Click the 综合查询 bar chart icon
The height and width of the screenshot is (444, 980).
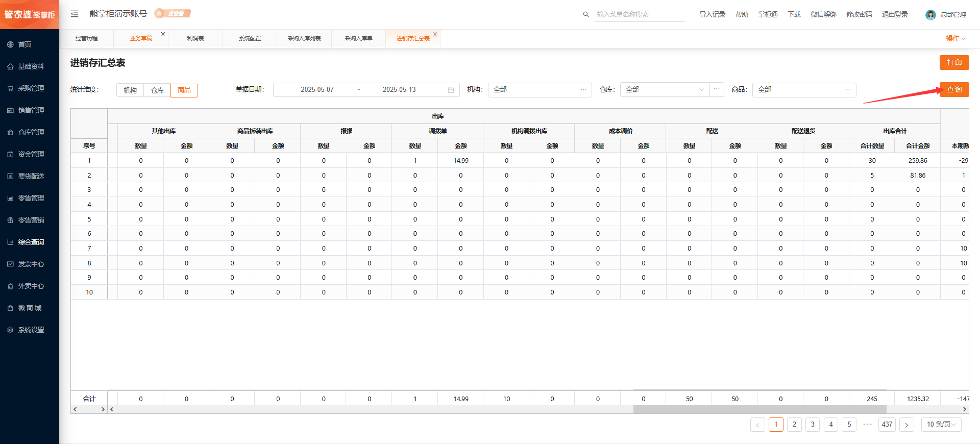10,242
